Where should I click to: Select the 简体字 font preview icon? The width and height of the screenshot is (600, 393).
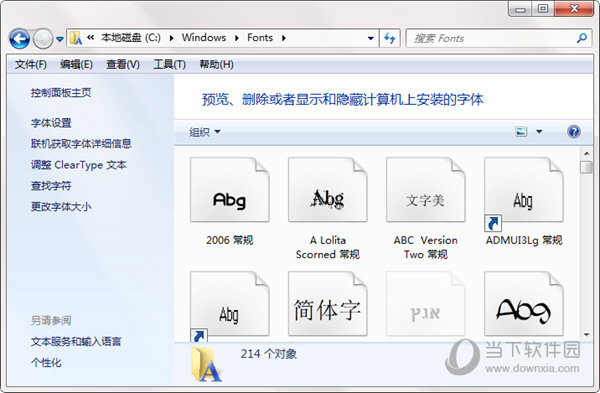tap(328, 304)
